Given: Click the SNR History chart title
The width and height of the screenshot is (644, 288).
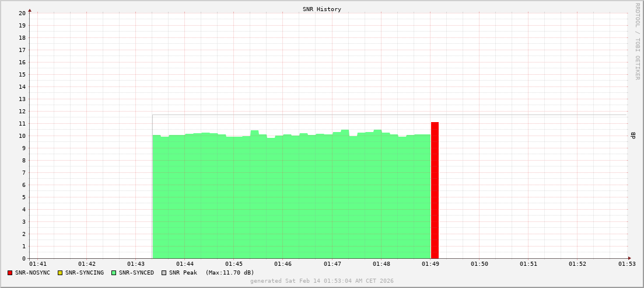Looking at the screenshot, I should click(x=322, y=9).
